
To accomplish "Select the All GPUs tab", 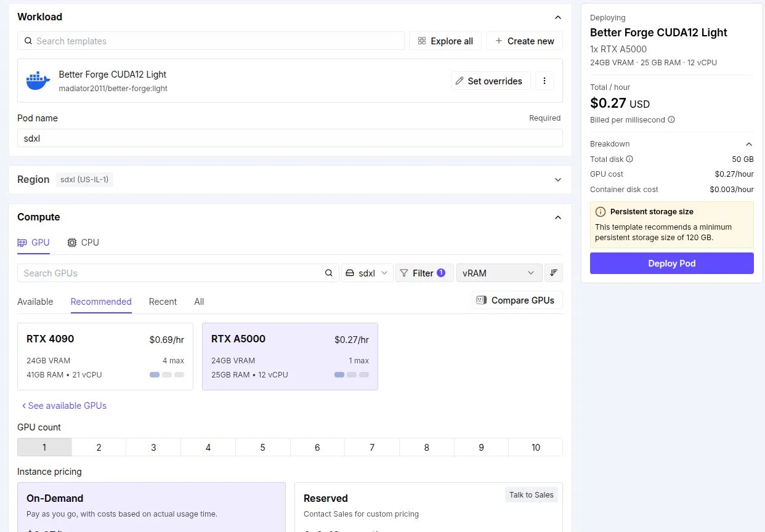I will pyautogui.click(x=199, y=302).
